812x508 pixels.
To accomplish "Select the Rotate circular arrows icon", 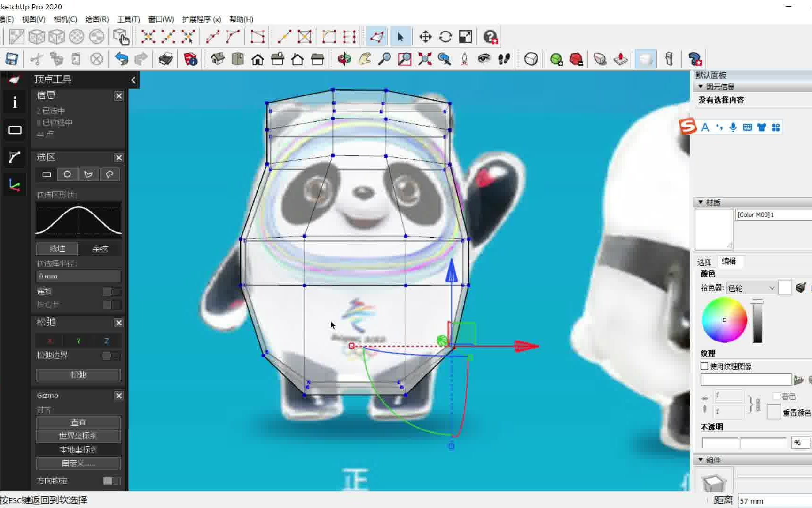I will [x=445, y=37].
